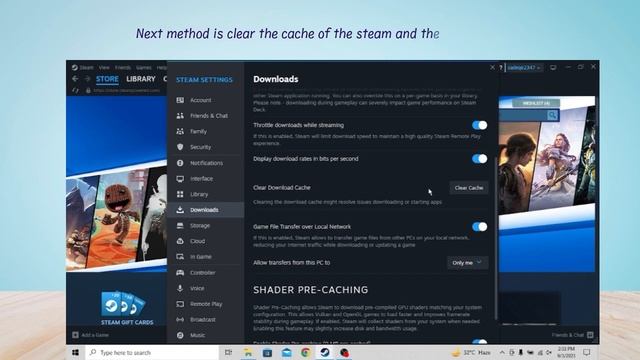
Task: Toggle Throttle downloads while streaming
Action: (x=480, y=125)
